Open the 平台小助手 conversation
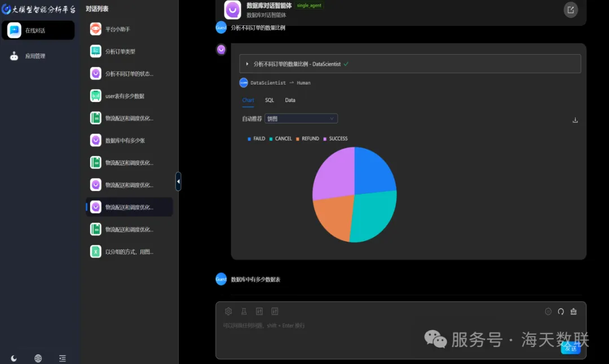 tap(117, 29)
